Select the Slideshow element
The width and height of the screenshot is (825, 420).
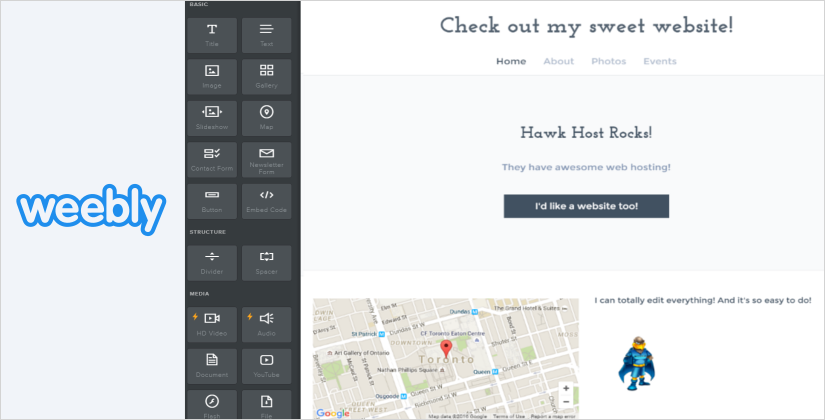tap(212, 118)
